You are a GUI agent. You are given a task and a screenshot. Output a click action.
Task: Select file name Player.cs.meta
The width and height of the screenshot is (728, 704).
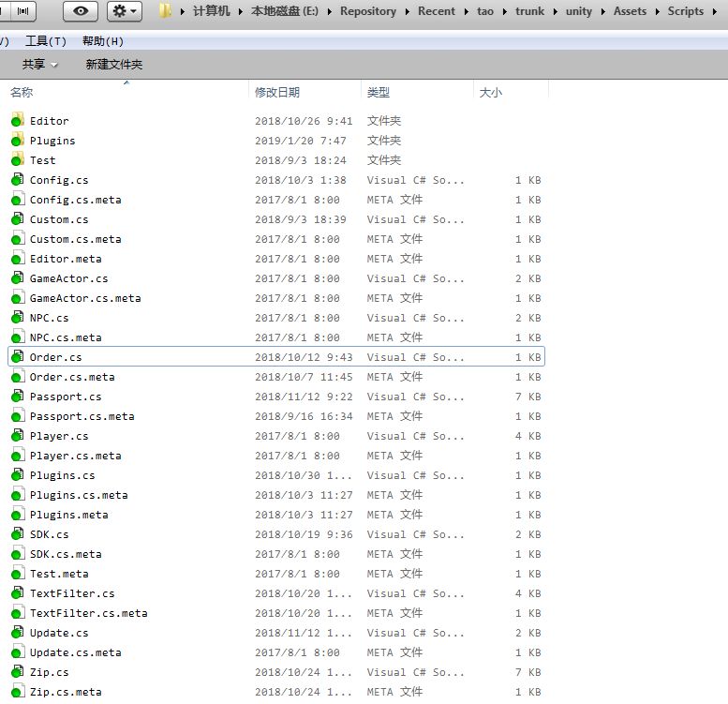76,456
